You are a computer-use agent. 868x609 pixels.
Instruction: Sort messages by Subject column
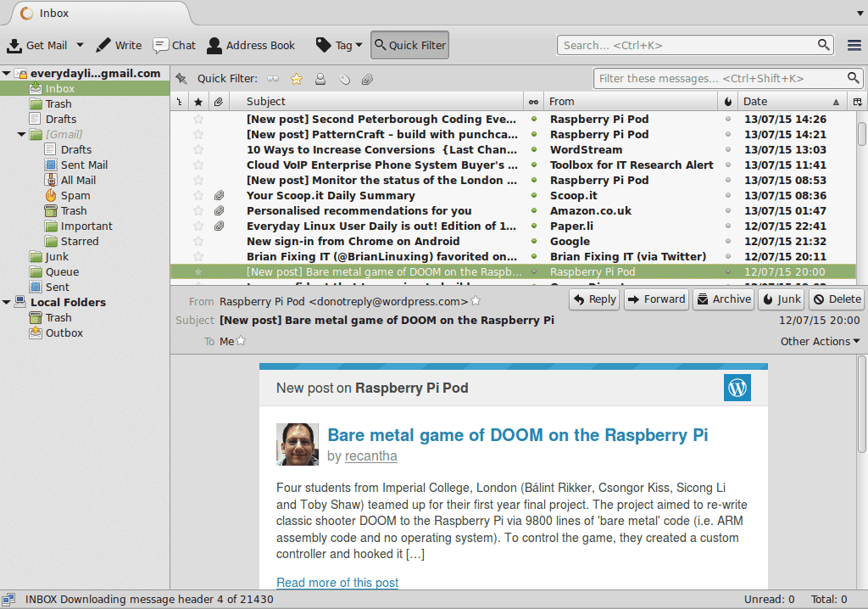pos(376,102)
